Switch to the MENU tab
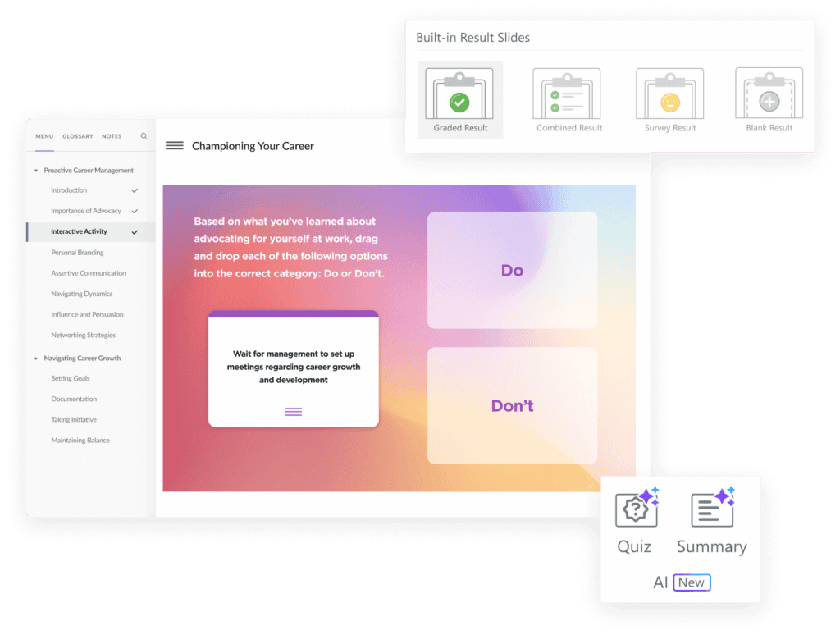 (x=44, y=136)
